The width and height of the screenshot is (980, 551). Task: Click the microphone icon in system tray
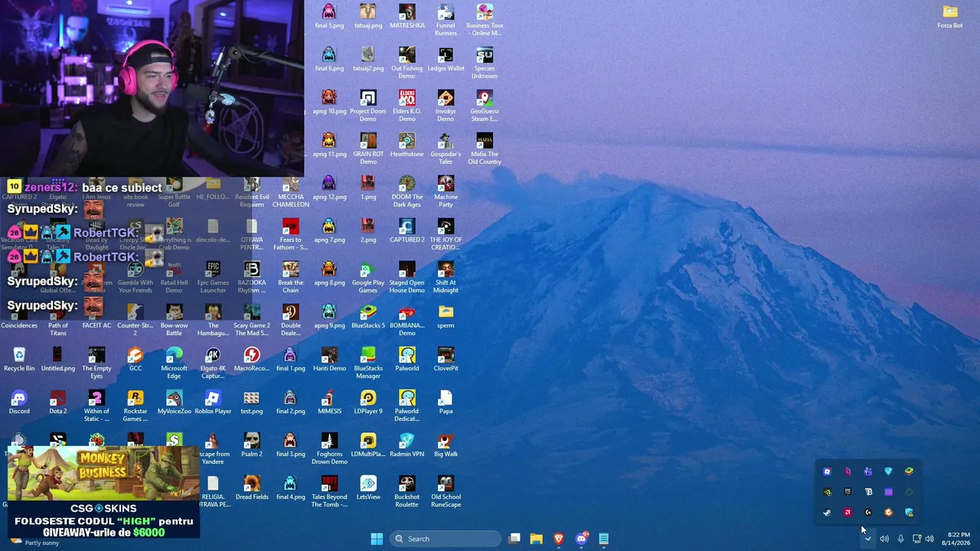[x=900, y=539]
